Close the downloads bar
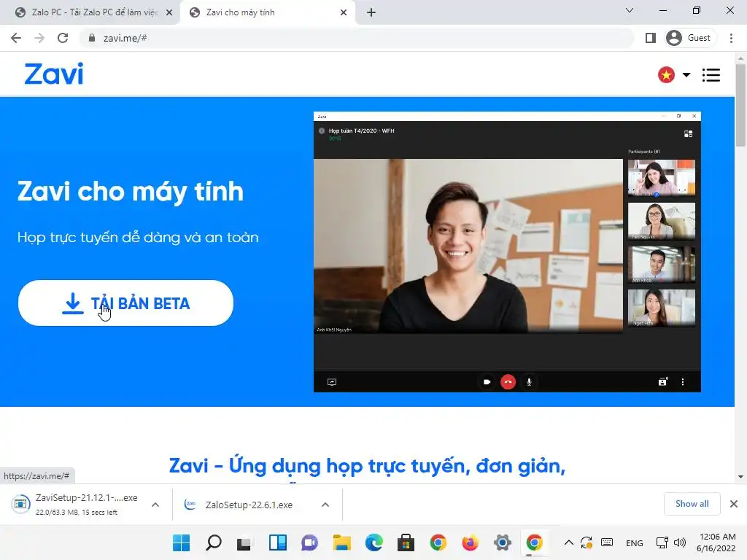The image size is (747, 560). [x=734, y=504]
